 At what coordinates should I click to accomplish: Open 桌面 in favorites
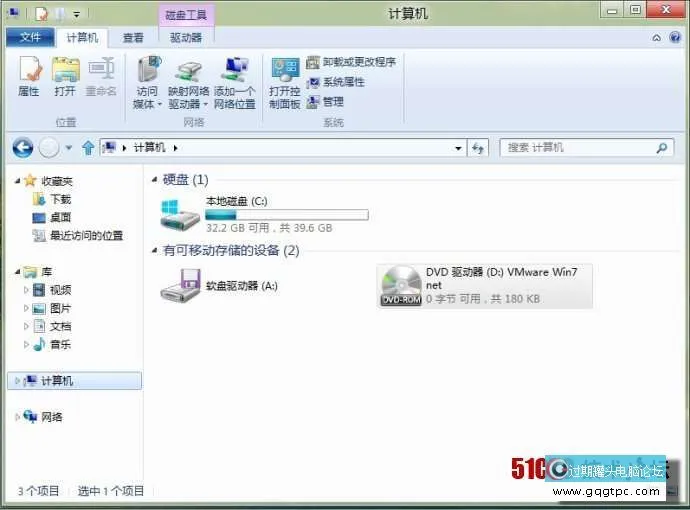[x=60, y=217]
